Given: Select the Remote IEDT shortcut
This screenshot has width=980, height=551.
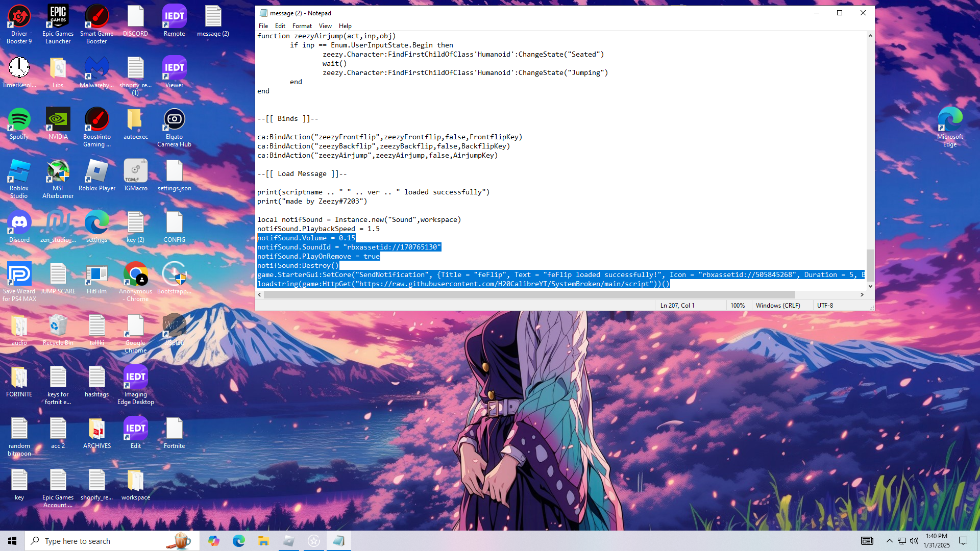Looking at the screenshot, I should [x=175, y=20].
